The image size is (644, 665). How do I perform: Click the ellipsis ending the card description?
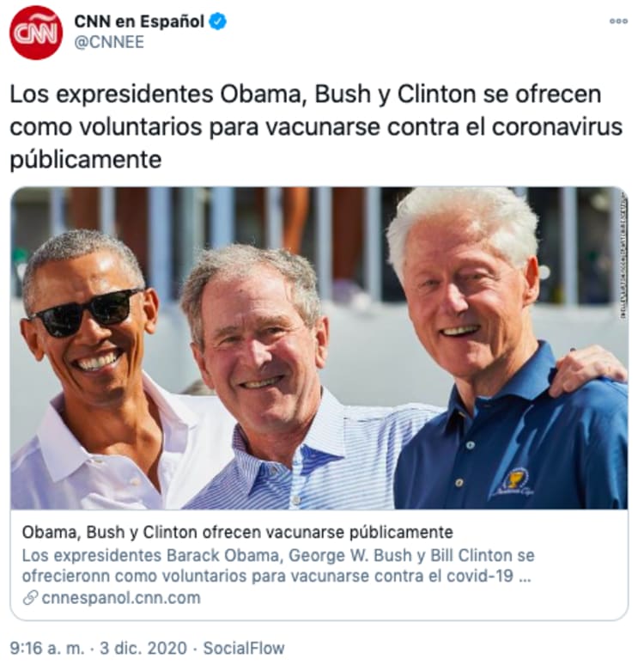(x=525, y=577)
